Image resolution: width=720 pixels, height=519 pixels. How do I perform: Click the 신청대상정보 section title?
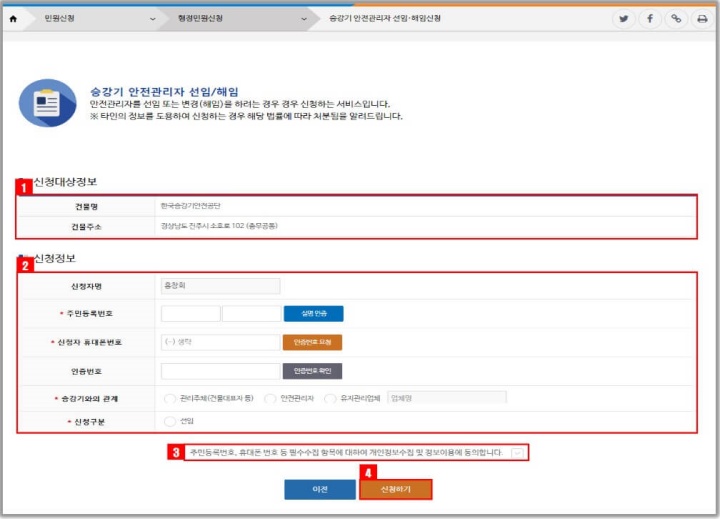(x=65, y=182)
